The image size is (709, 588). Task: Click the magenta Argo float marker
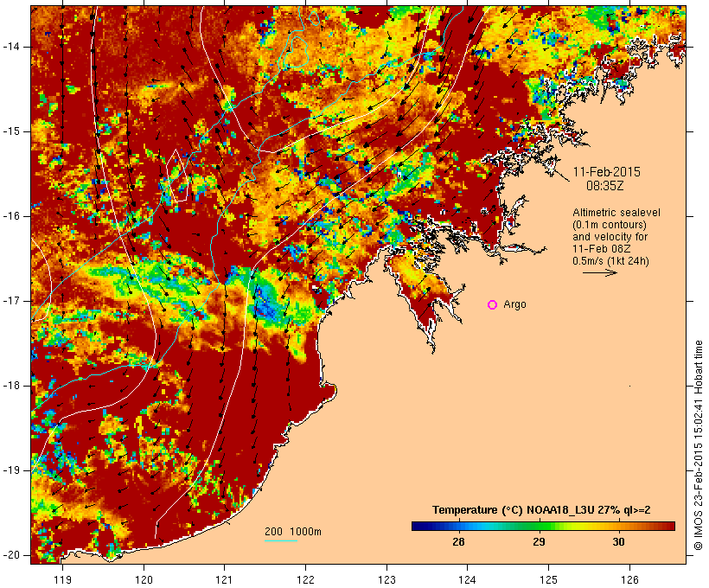(x=493, y=305)
